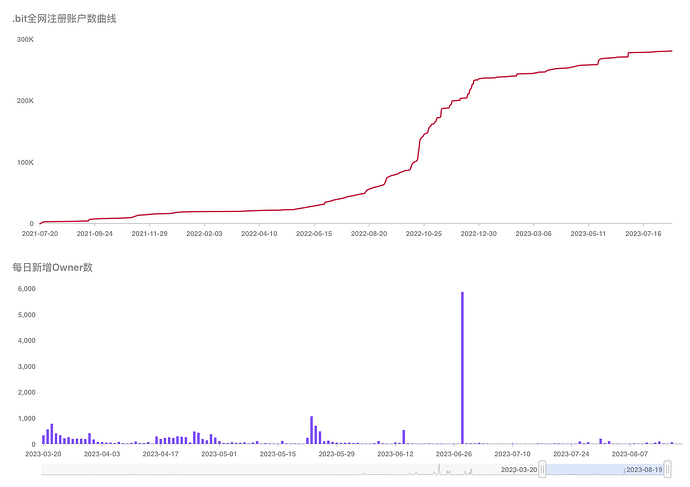The width and height of the screenshot is (690, 487).
Task: Click the right range slider handle
Action: 668,469
